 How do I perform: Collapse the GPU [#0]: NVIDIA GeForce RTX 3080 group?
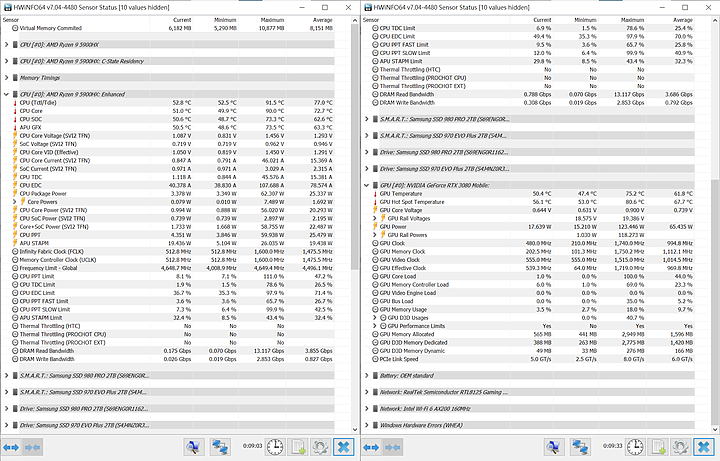[366, 186]
